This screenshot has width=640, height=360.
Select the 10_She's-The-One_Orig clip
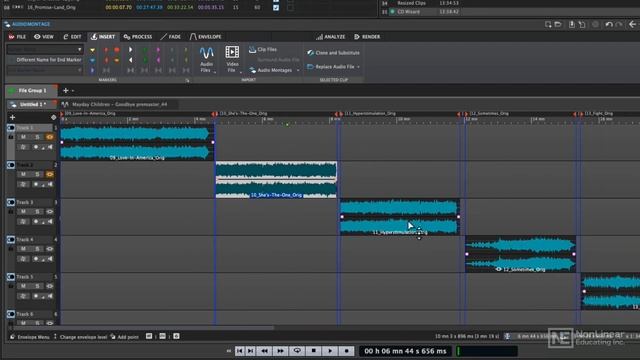point(276,180)
